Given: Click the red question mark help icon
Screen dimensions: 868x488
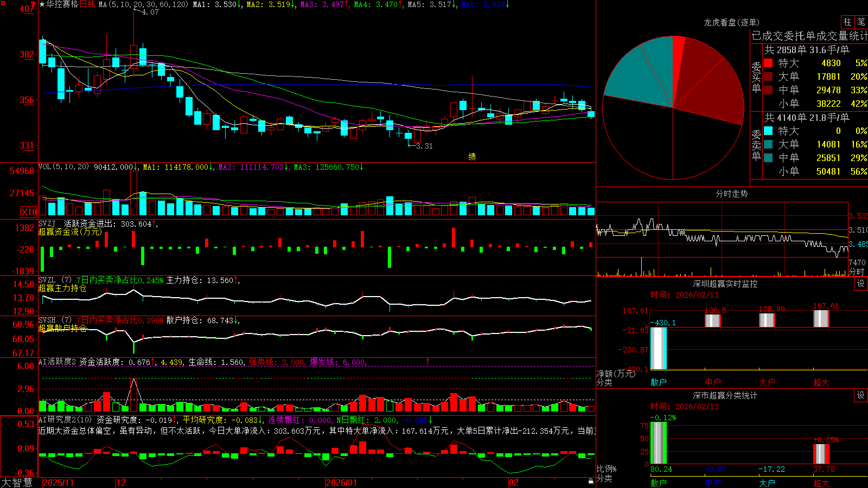Looking at the screenshot, I should (x=33, y=4).
